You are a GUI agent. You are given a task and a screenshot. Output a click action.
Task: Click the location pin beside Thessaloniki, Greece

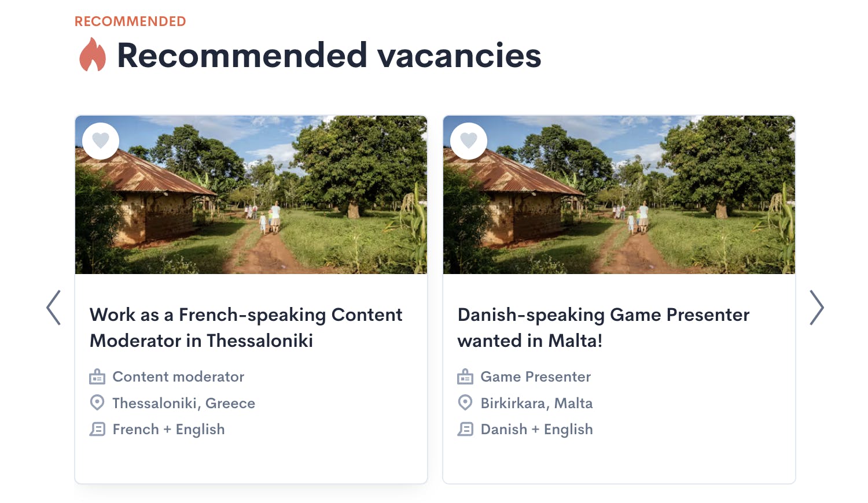pyautogui.click(x=97, y=402)
